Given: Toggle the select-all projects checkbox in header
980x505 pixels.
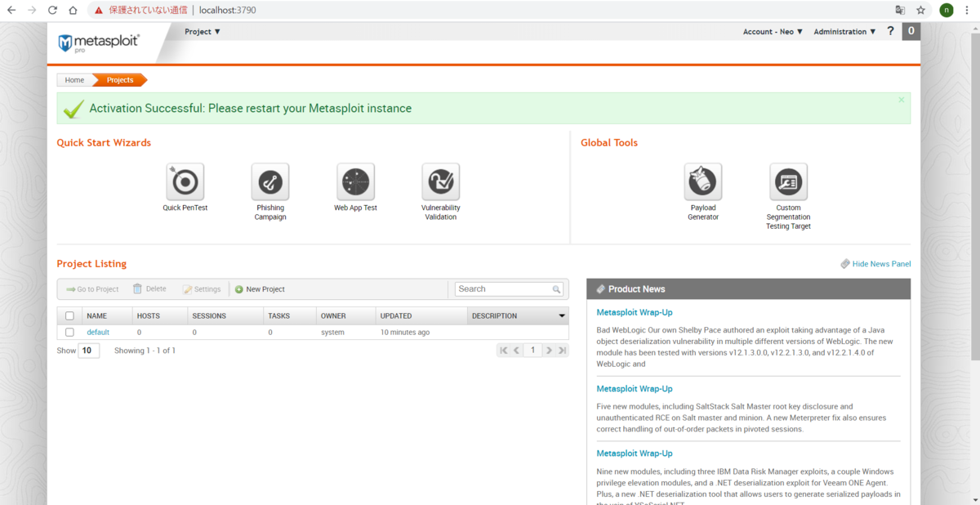Looking at the screenshot, I should 69,315.
